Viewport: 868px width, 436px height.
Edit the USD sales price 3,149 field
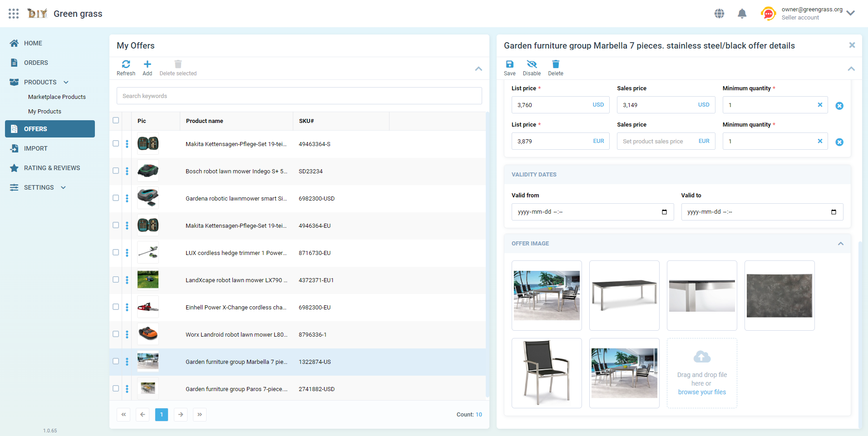(x=666, y=105)
